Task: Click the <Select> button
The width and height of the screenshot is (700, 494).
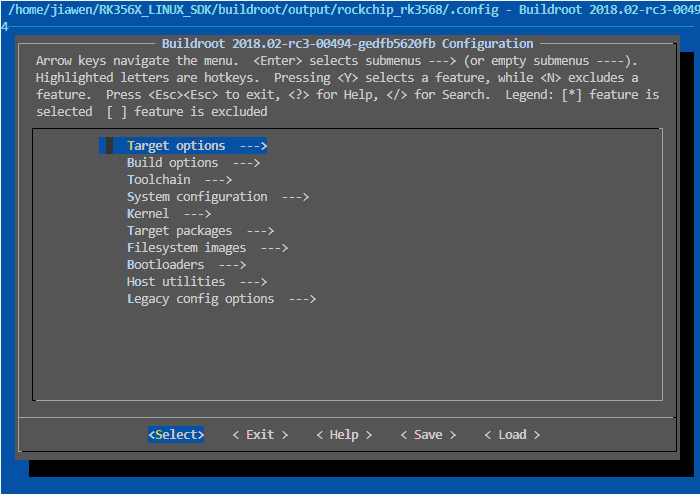Action: [x=176, y=434]
